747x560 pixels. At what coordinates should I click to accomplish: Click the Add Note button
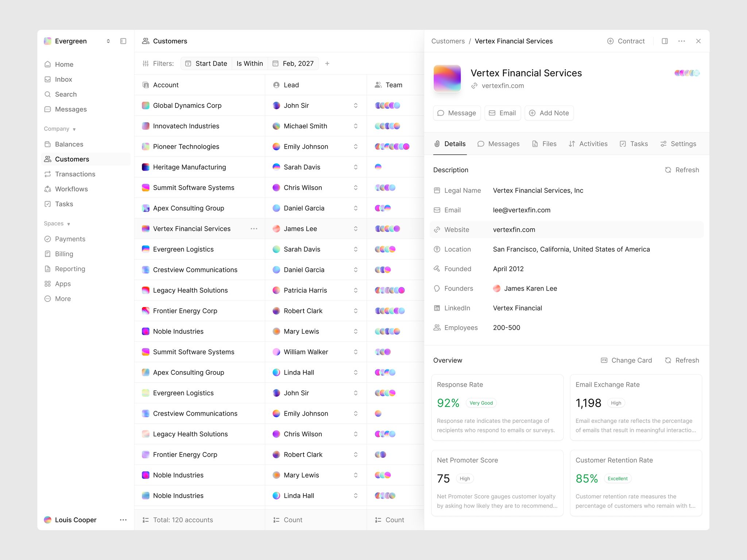(549, 113)
